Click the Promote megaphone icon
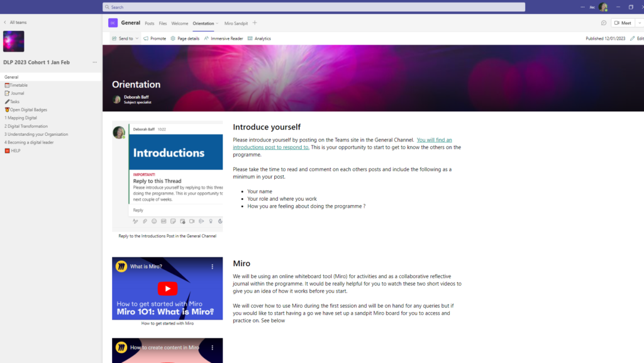Viewport: 644px width, 363px height. 146,38
